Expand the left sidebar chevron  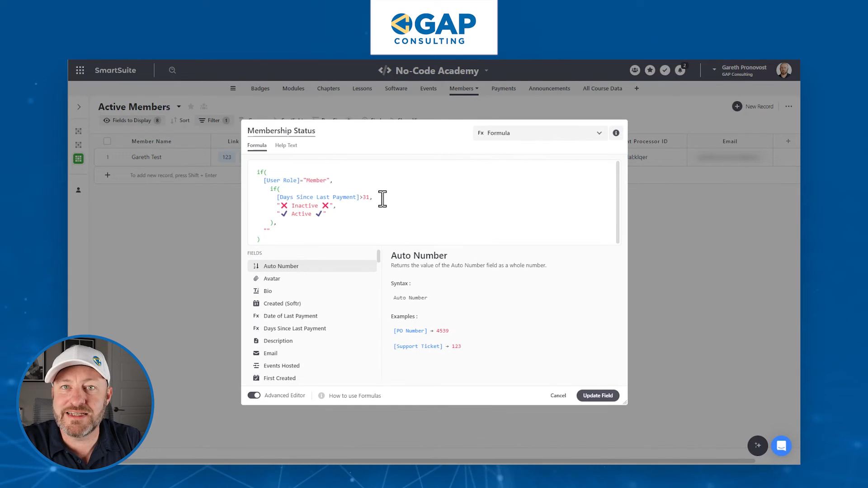pyautogui.click(x=79, y=107)
